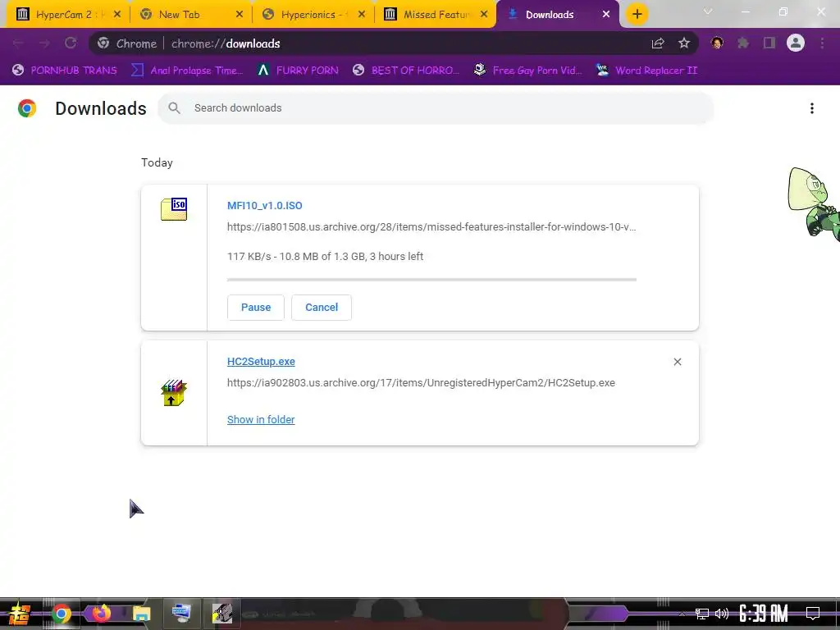Click the HC2Setup.exe installer icon
The width and height of the screenshot is (840, 630).
[174, 393]
